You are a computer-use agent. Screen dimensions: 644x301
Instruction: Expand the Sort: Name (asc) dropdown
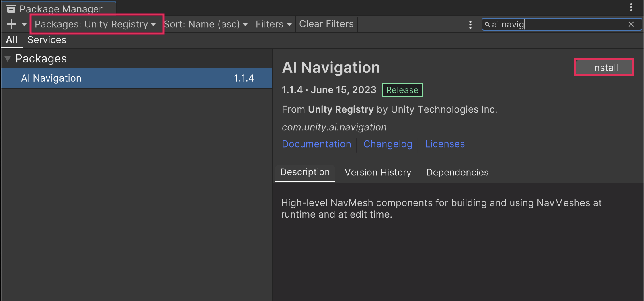click(x=206, y=24)
